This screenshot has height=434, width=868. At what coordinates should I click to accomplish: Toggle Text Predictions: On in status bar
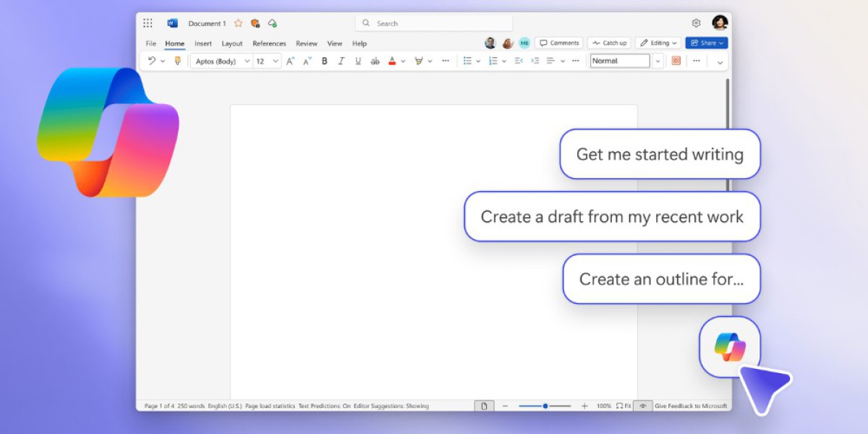click(x=324, y=406)
